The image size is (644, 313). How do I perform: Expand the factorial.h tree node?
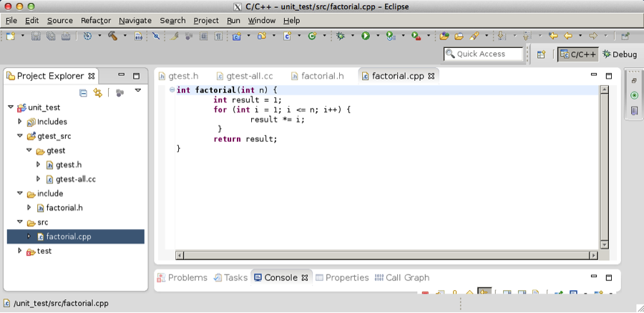[x=29, y=207]
